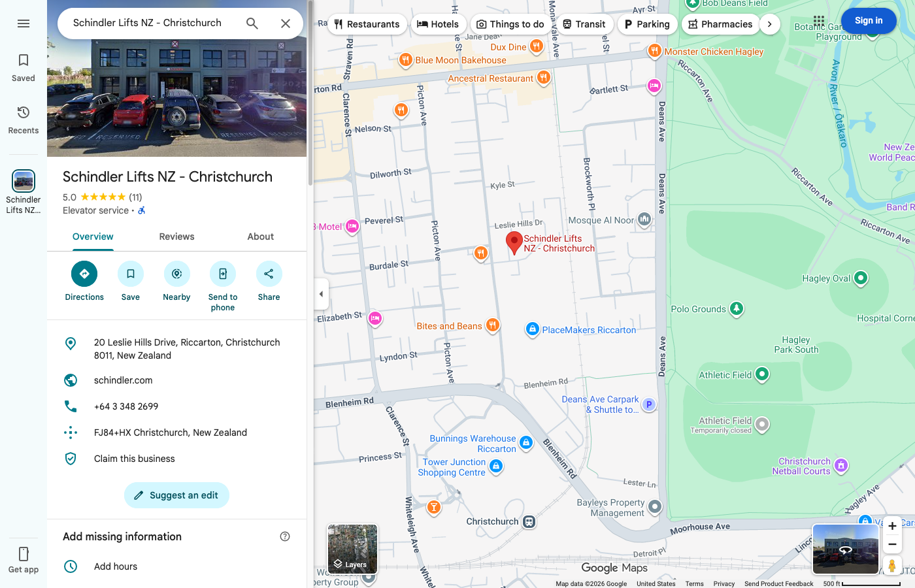Open Recents history

point(24,120)
